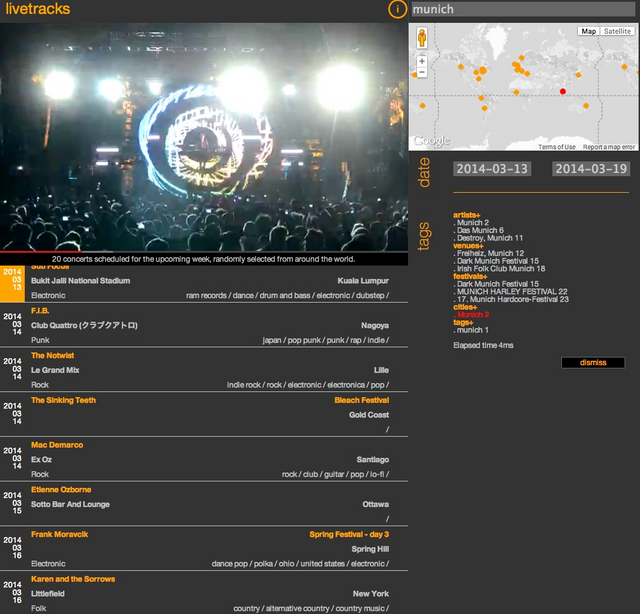The height and width of the screenshot is (614, 640).
Task: Select the New York city label
Action: [x=371, y=594]
